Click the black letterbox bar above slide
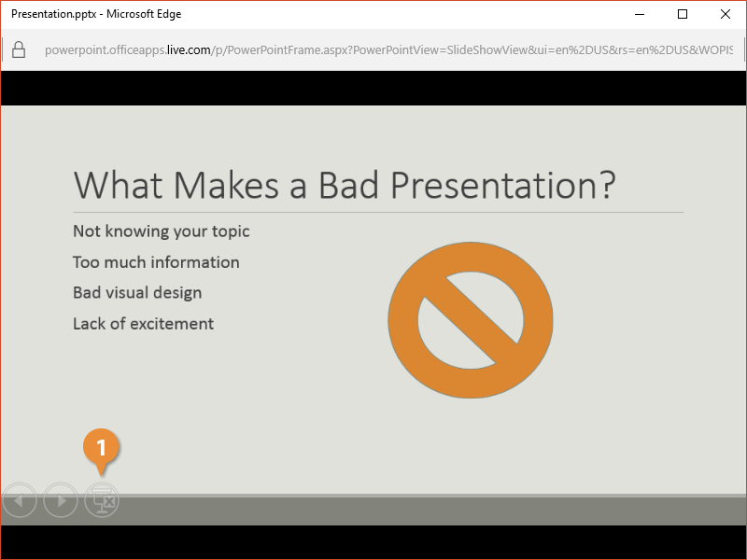This screenshot has height=560, width=747. 373,89
